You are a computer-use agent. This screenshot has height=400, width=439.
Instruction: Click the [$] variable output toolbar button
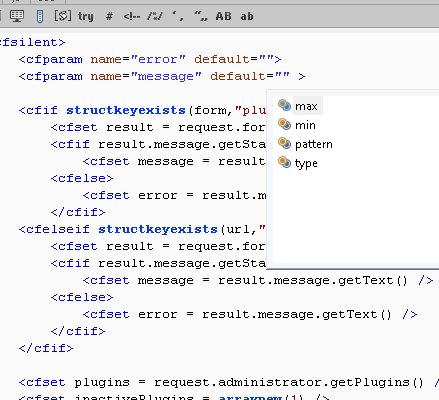coord(63,16)
